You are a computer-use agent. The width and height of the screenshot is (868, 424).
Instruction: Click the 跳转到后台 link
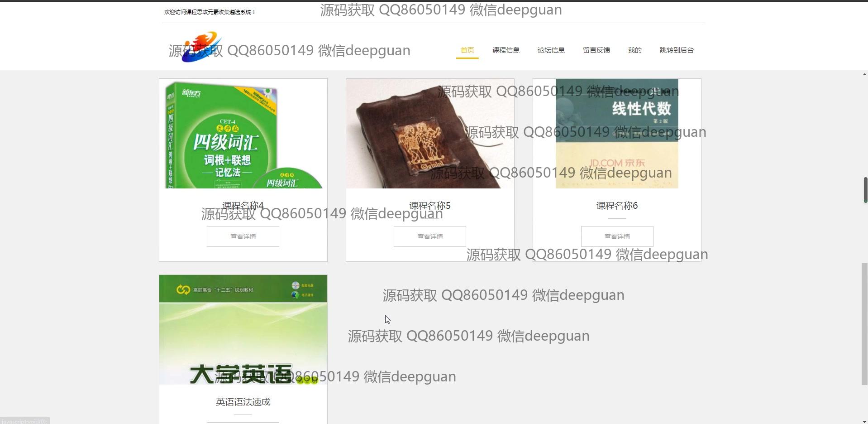coord(676,50)
